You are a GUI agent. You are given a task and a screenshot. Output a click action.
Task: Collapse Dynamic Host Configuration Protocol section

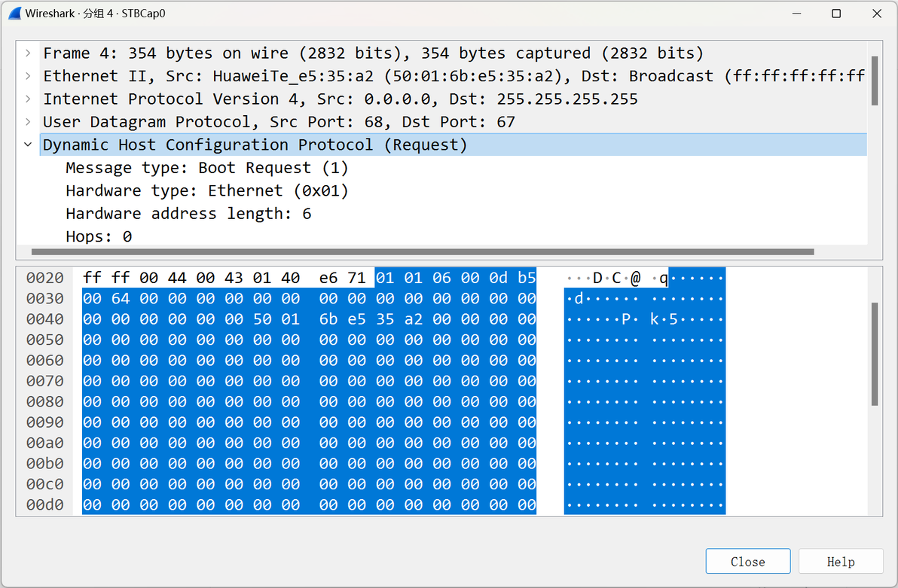click(x=27, y=145)
